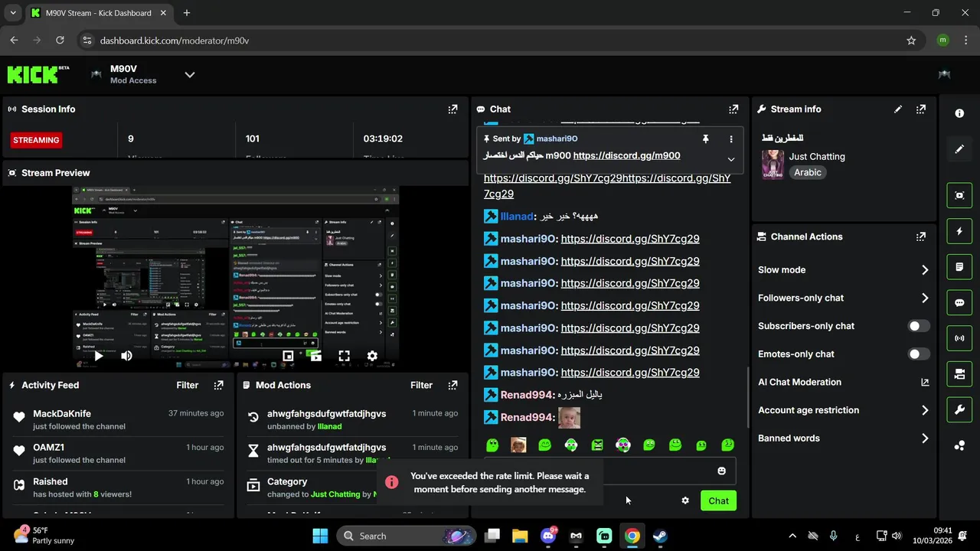Open channel switcher dropdown next to M90V
Image resolution: width=980 pixels, height=551 pixels.
pyautogui.click(x=190, y=74)
